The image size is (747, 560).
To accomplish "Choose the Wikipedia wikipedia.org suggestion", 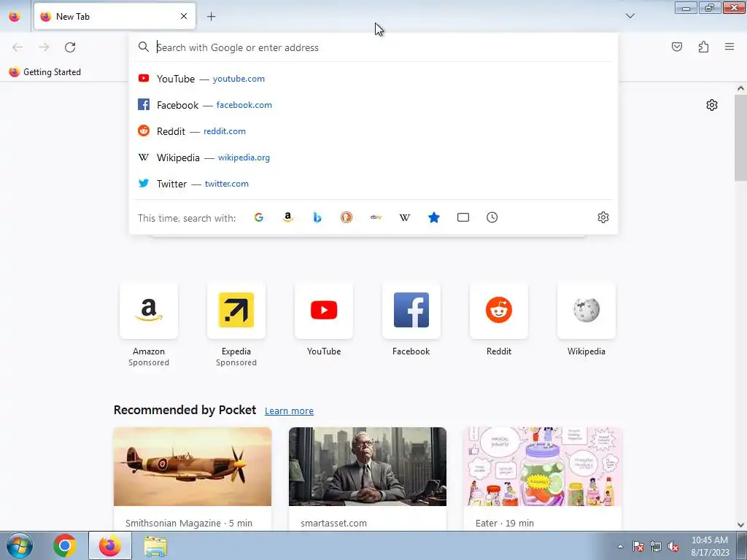I will coord(373,157).
